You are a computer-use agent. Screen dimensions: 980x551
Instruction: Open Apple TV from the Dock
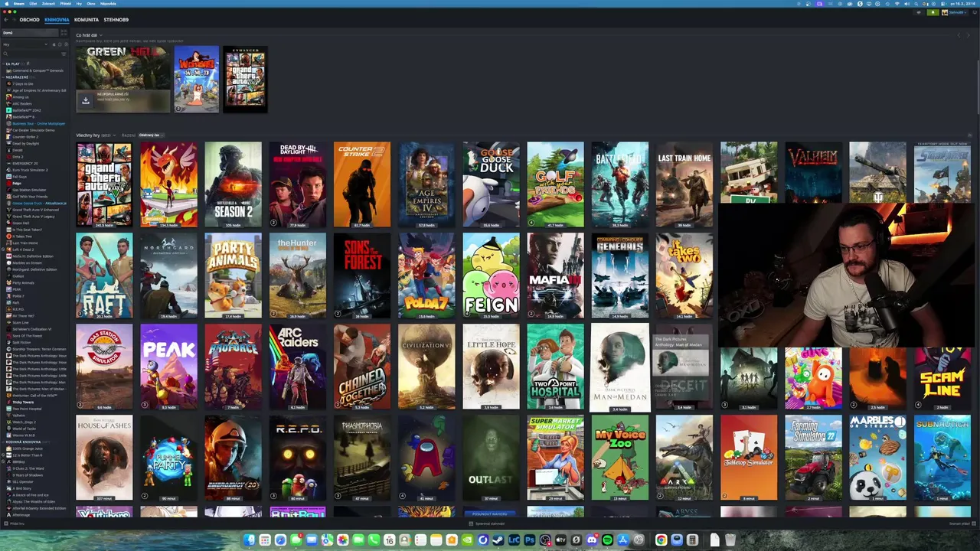coord(560,540)
